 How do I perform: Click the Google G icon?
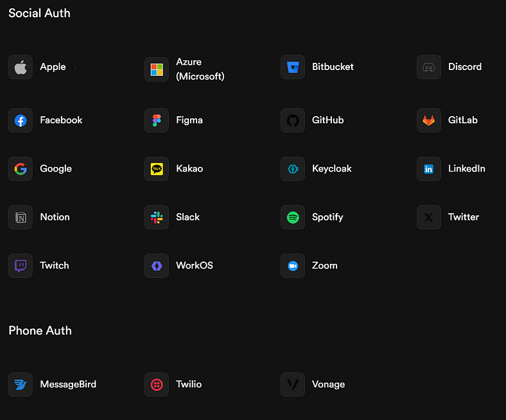(21, 169)
